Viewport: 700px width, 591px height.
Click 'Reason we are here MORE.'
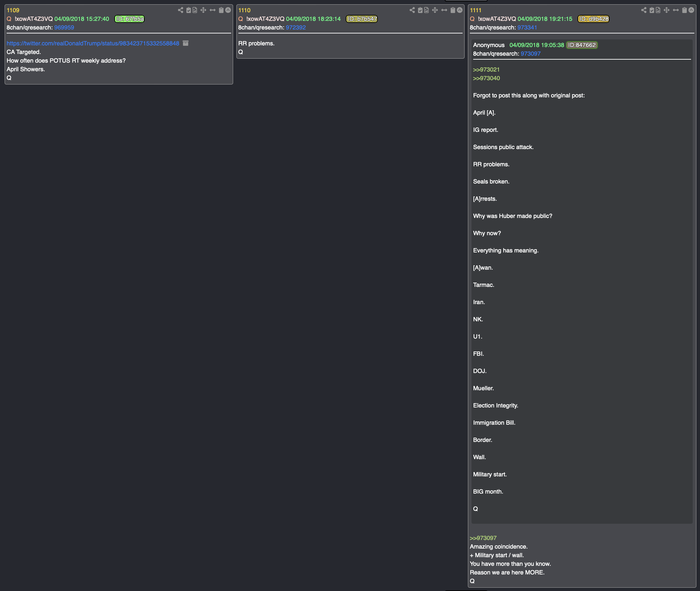[507, 572]
